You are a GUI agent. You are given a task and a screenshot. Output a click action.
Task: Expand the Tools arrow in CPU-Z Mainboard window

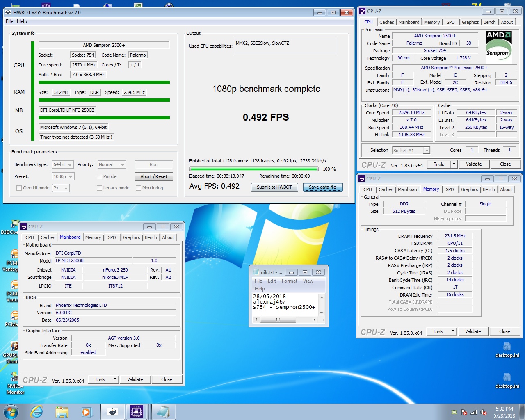coord(115,379)
